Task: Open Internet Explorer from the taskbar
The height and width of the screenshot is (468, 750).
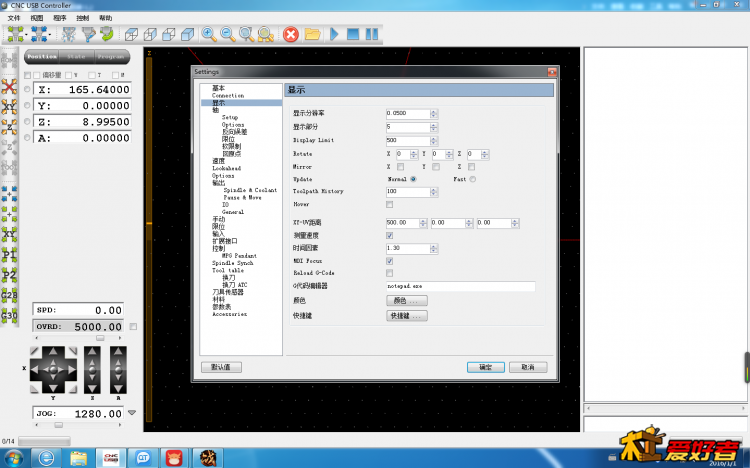Action: (46, 458)
